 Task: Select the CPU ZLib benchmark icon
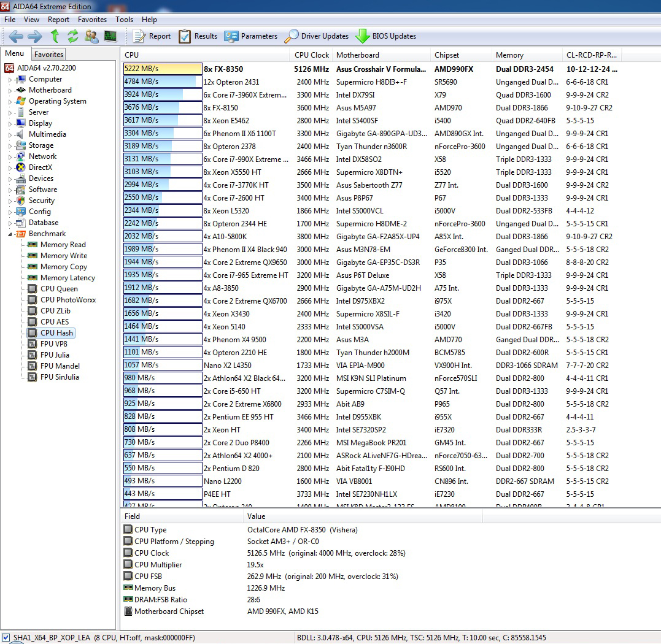tap(33, 311)
